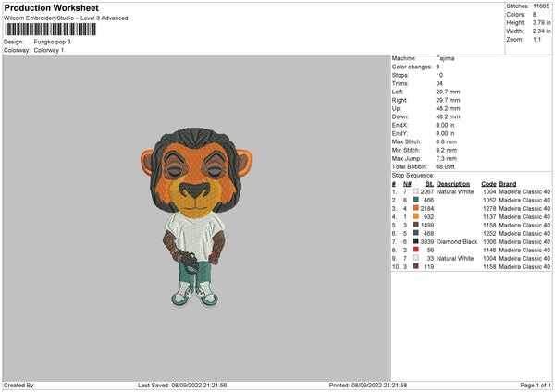Image resolution: width=555 pixels, height=392 pixels.
Task: Click the embroidered lion character design preview
Action: pos(196,217)
